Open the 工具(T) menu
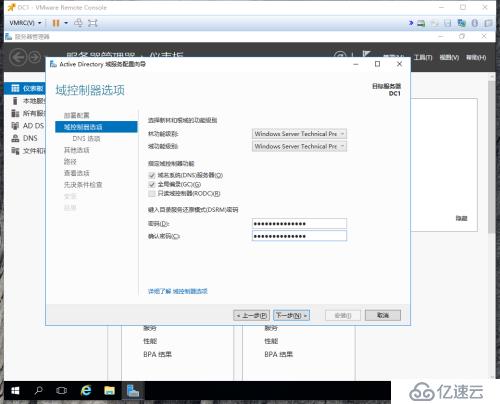The width and height of the screenshot is (500, 404). pos(423,58)
